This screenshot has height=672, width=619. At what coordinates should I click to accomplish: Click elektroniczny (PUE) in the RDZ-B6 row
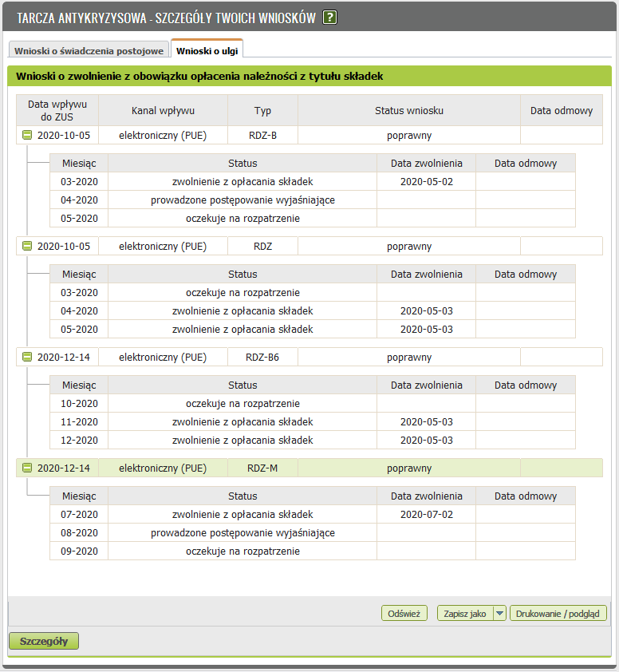click(163, 357)
